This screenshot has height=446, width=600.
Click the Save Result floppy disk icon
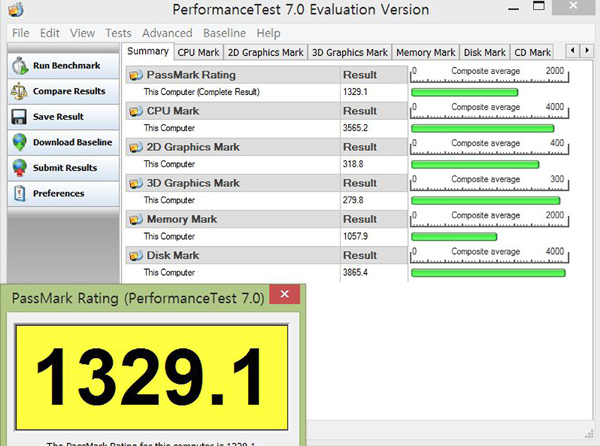pyautogui.click(x=19, y=117)
